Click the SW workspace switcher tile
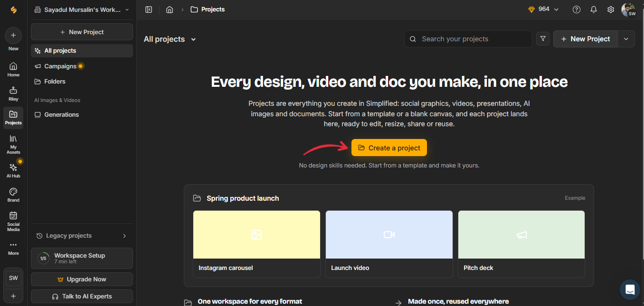 coord(13,278)
